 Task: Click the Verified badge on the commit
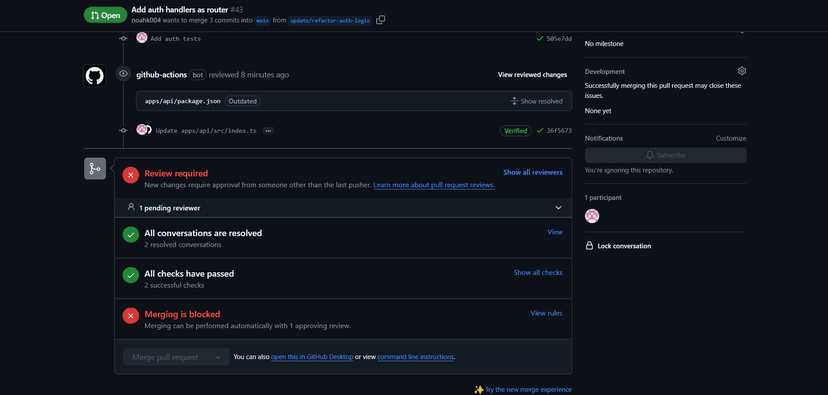pyautogui.click(x=515, y=131)
